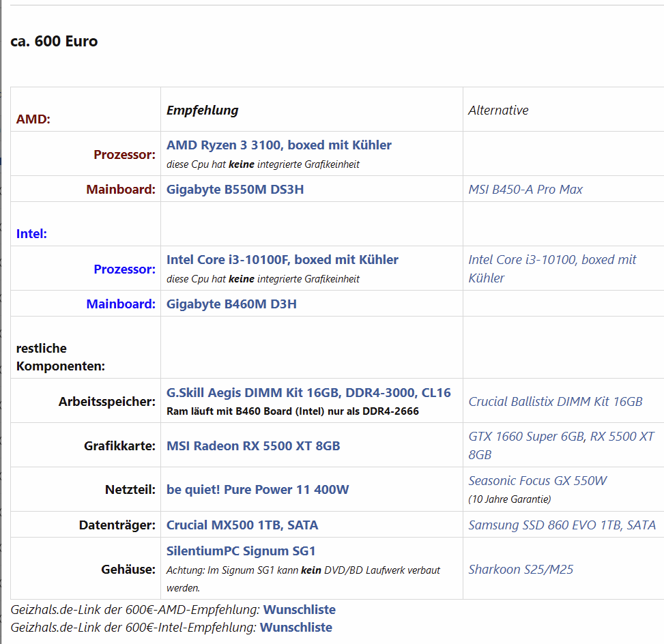Screen dimensions: 664x644
Task: Open the MSI B450-A Pro Max alternative link
Action: (525, 189)
